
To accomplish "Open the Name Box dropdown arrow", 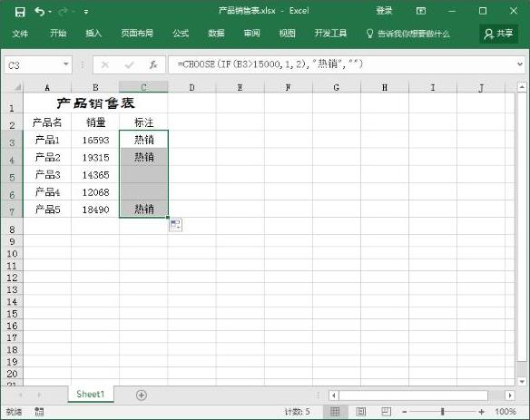I will (66, 64).
